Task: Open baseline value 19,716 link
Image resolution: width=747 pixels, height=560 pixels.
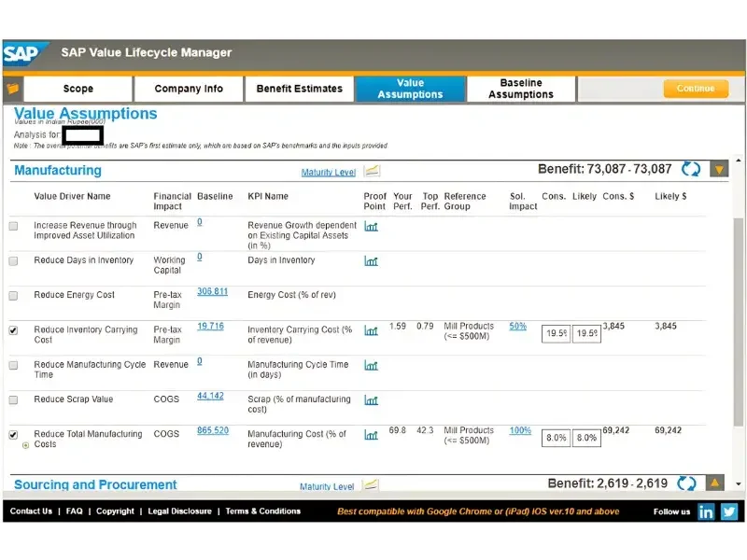Action: [x=211, y=326]
